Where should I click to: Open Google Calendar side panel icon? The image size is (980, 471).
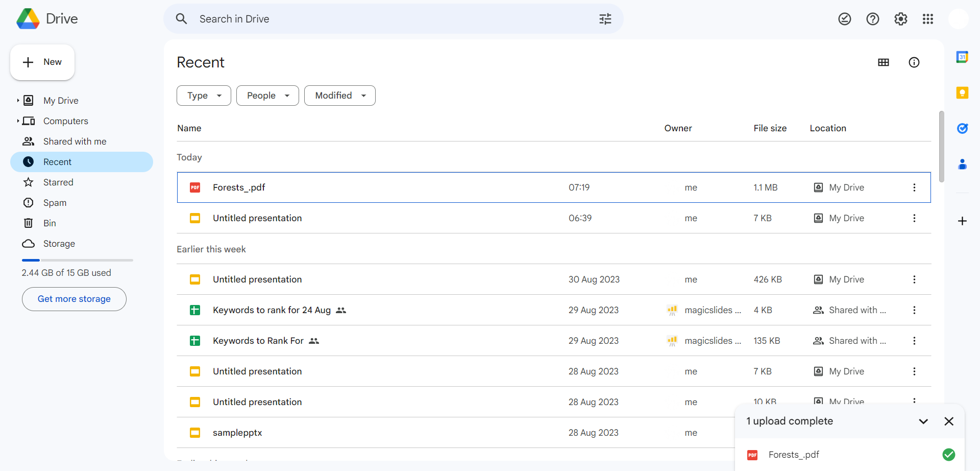pyautogui.click(x=962, y=57)
